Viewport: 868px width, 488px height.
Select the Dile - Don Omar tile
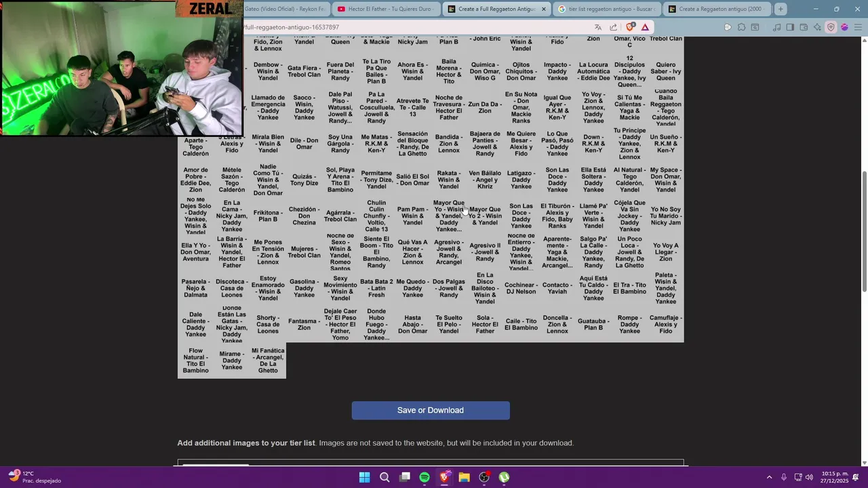[x=304, y=144]
